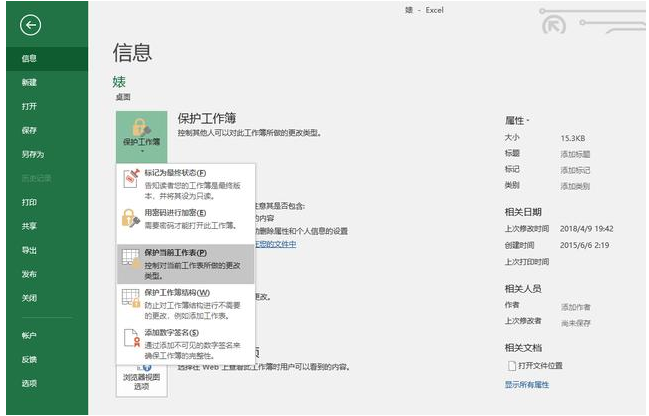The width and height of the screenshot is (649, 416).
Task: Click the 相关人员 heading
Action: (x=523, y=289)
